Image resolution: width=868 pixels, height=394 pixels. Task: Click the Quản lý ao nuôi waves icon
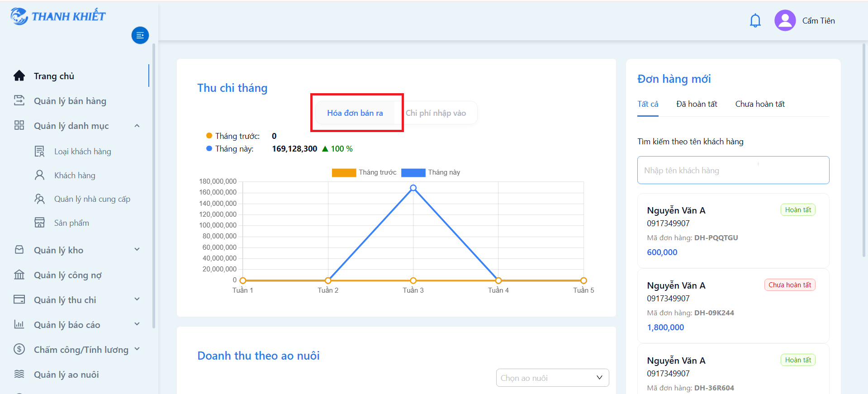click(19, 374)
